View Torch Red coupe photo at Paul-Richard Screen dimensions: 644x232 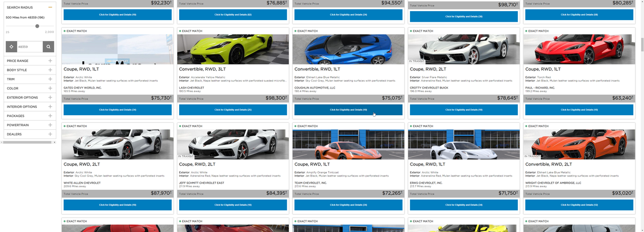click(579, 49)
